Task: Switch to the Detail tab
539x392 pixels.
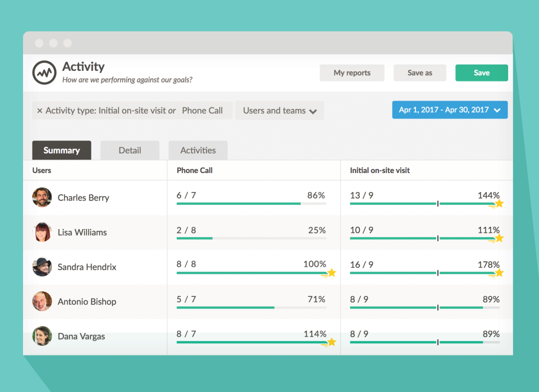Action: (x=130, y=151)
